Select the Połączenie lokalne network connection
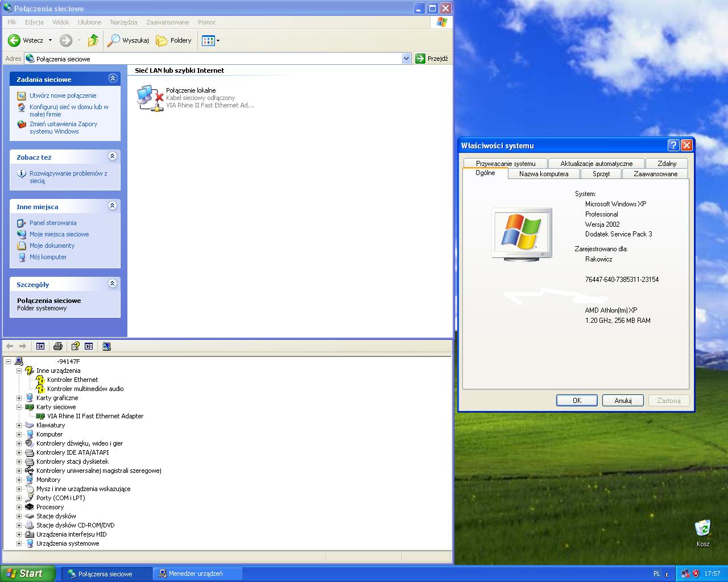The width and height of the screenshot is (728, 582). coord(195,98)
